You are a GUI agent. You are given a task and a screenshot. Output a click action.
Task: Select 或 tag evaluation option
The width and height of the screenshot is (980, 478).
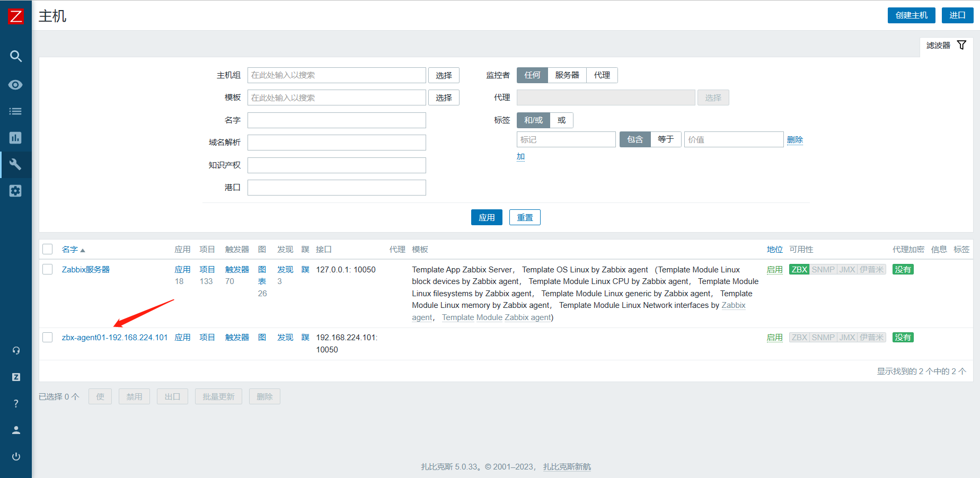coord(562,120)
